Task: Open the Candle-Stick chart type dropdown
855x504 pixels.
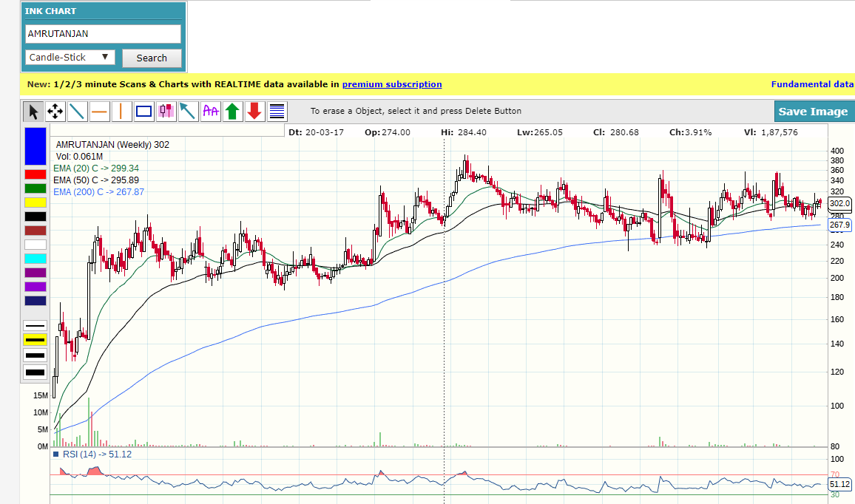Action: (x=70, y=58)
